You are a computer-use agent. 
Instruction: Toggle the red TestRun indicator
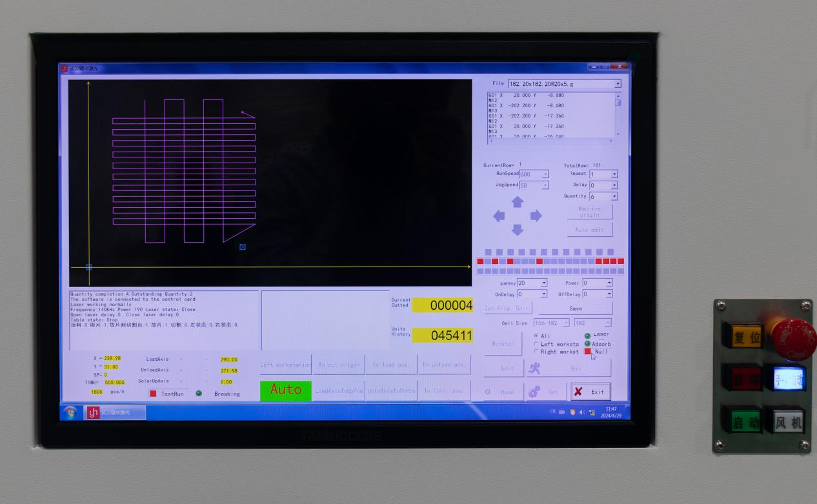(x=154, y=394)
